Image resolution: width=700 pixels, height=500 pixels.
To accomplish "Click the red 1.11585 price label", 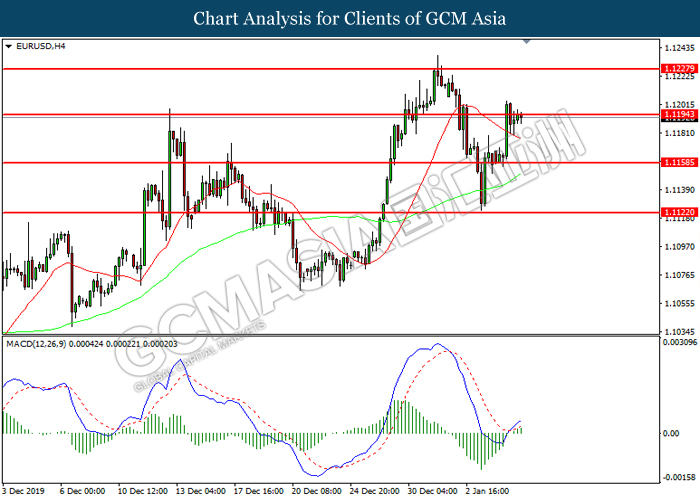I will [x=678, y=162].
